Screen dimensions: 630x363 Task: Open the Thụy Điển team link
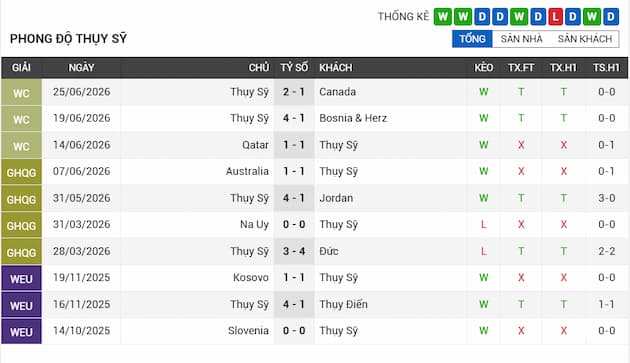click(x=344, y=304)
